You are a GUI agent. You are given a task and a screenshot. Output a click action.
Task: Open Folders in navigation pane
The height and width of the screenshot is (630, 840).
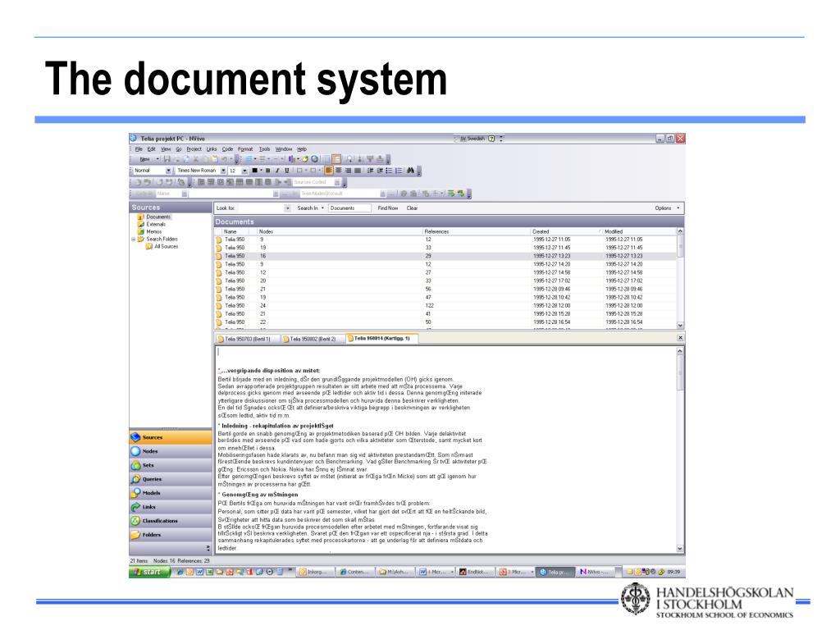click(171, 535)
